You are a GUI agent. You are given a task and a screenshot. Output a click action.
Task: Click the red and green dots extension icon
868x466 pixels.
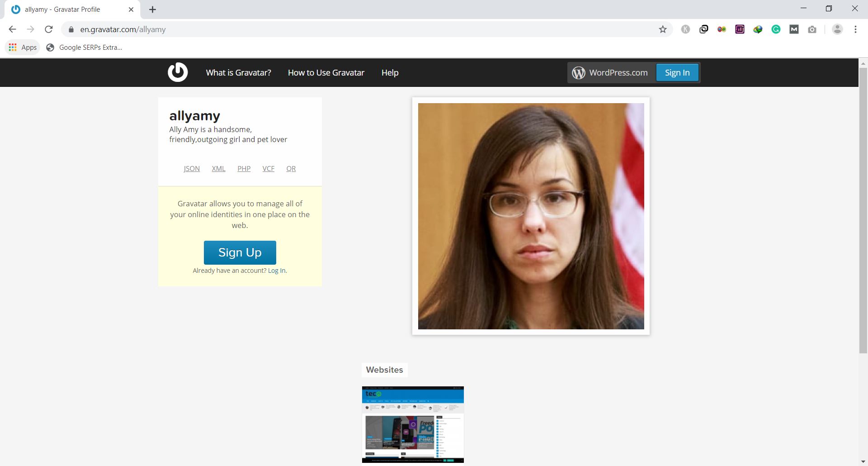tap(722, 29)
